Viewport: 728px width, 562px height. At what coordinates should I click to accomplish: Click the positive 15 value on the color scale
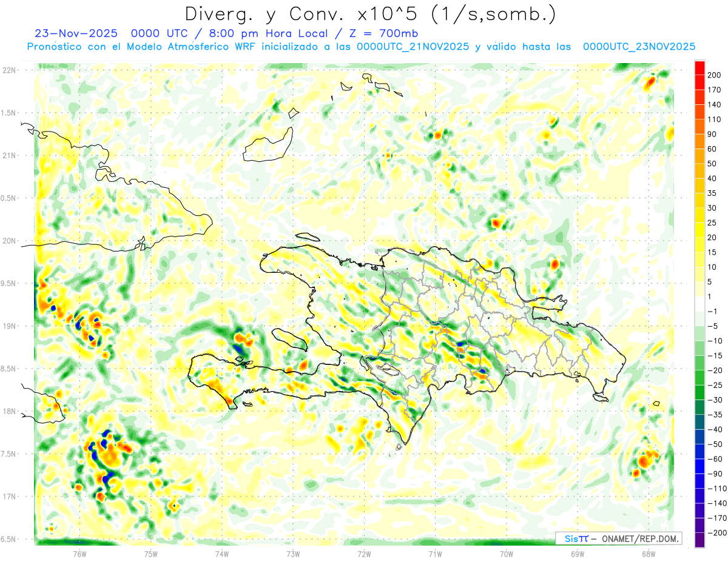click(x=713, y=252)
